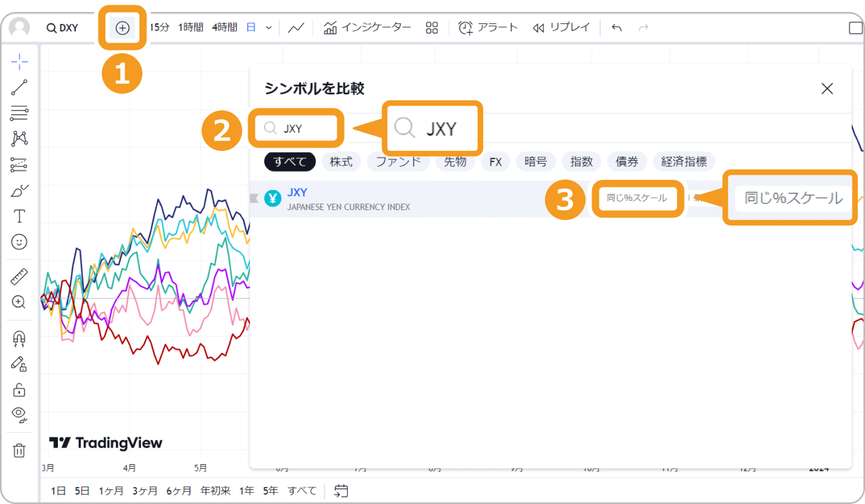The height and width of the screenshot is (504, 865).
Task: Select the 暗号 filter tab
Action: tap(536, 162)
